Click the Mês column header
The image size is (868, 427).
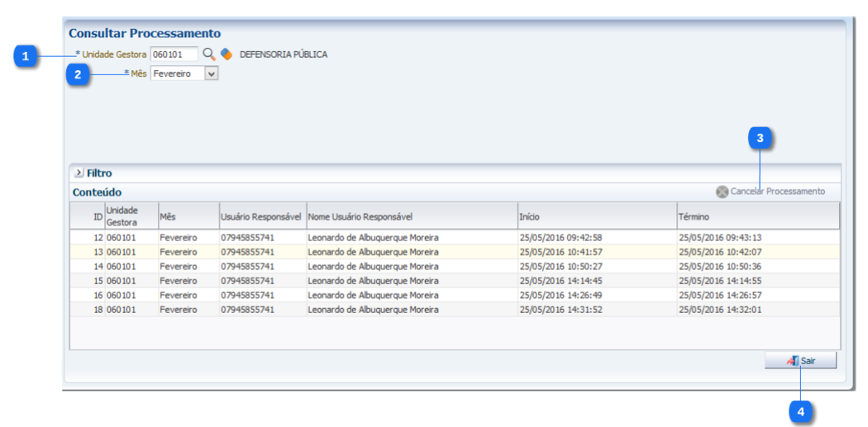188,216
